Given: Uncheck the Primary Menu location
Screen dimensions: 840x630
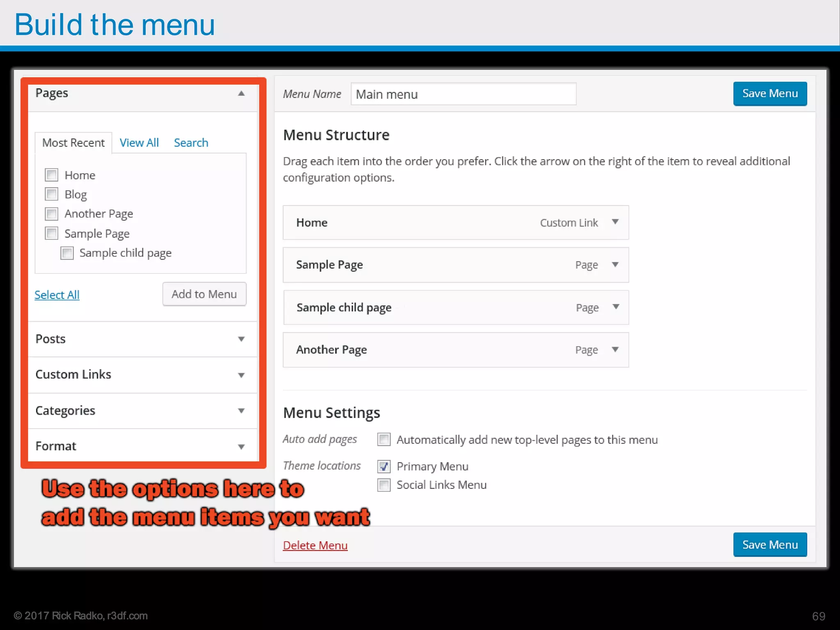Looking at the screenshot, I should 384,466.
